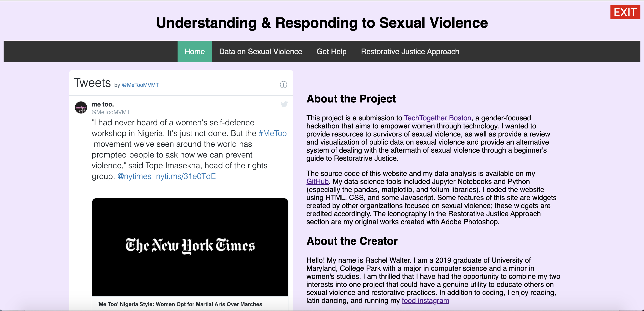Open the nyti.ms/31e0TdE short link

click(186, 176)
